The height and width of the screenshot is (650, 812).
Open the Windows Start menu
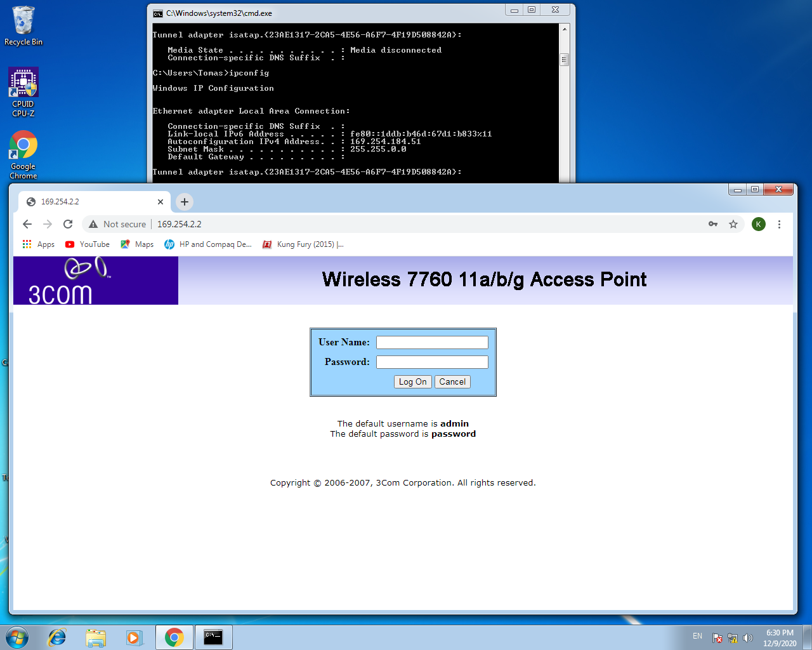coord(17,637)
